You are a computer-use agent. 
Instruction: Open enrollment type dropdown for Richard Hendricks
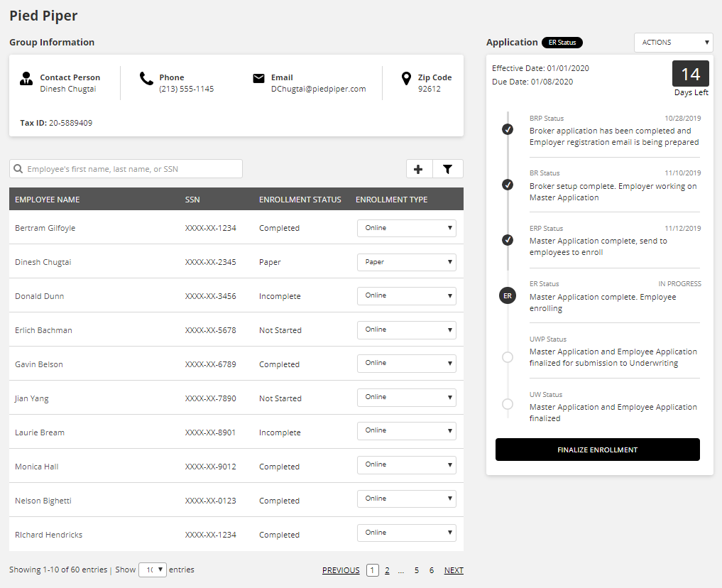[407, 533]
